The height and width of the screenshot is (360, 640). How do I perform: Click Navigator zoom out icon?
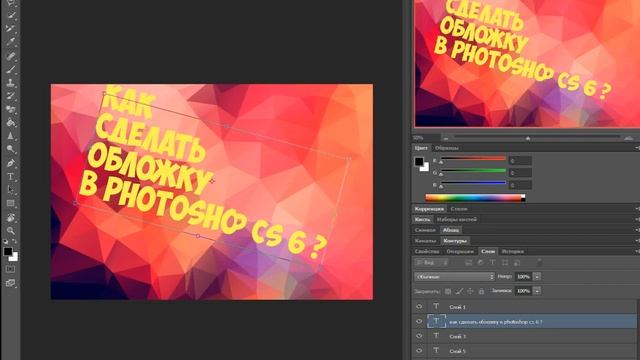pyautogui.click(x=446, y=138)
